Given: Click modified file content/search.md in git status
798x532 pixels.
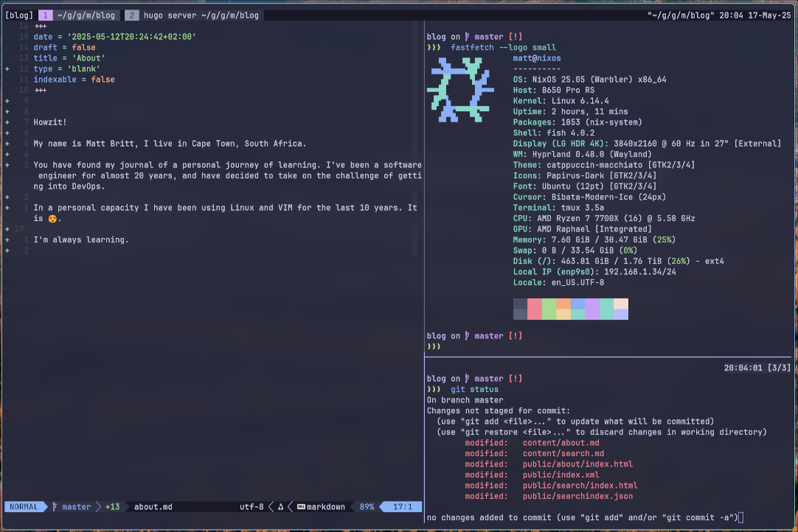Looking at the screenshot, I should tap(563, 453).
